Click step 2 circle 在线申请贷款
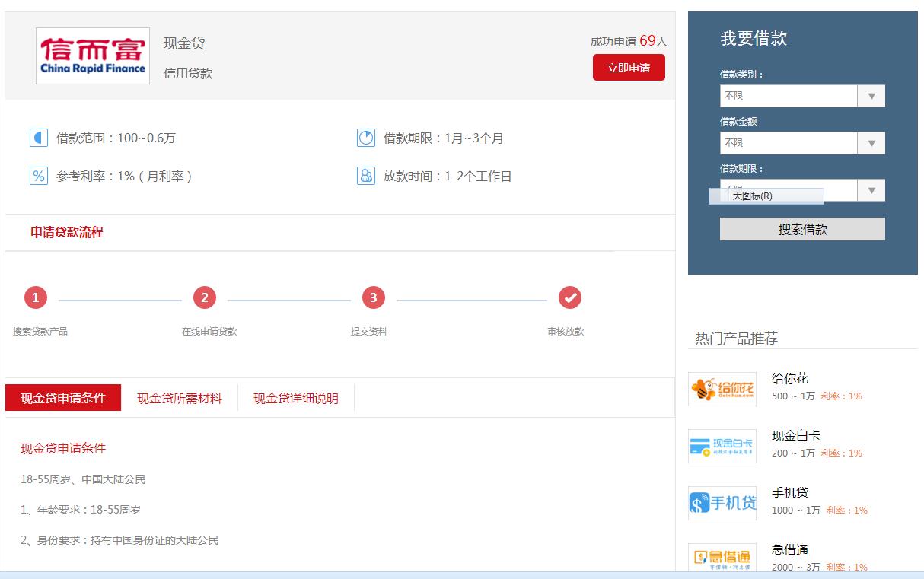924x579 pixels. click(204, 297)
